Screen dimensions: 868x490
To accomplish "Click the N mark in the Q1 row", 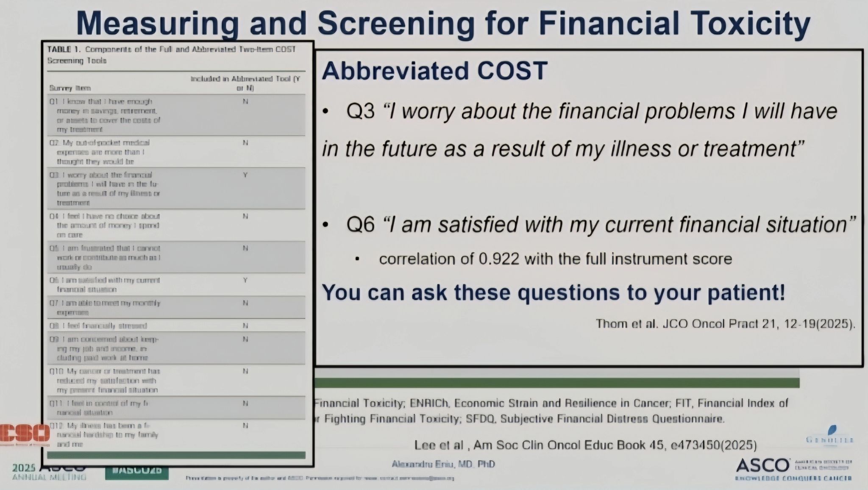I will pyautogui.click(x=245, y=102).
